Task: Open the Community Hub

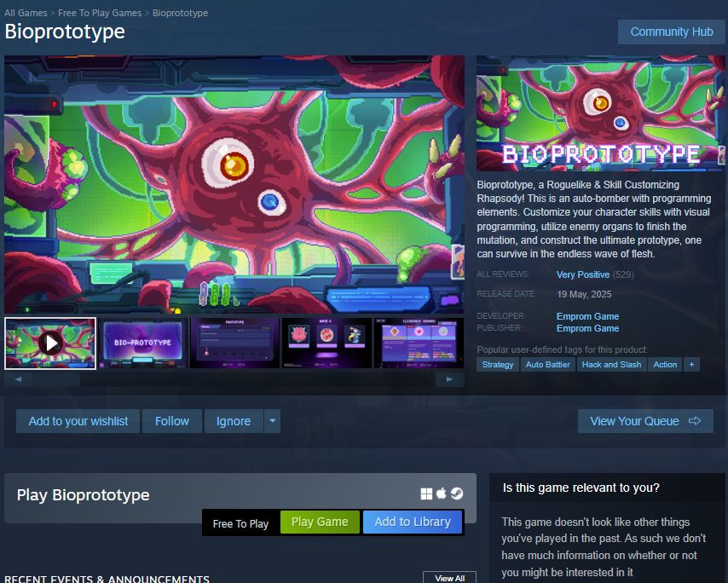Action: pos(672,32)
